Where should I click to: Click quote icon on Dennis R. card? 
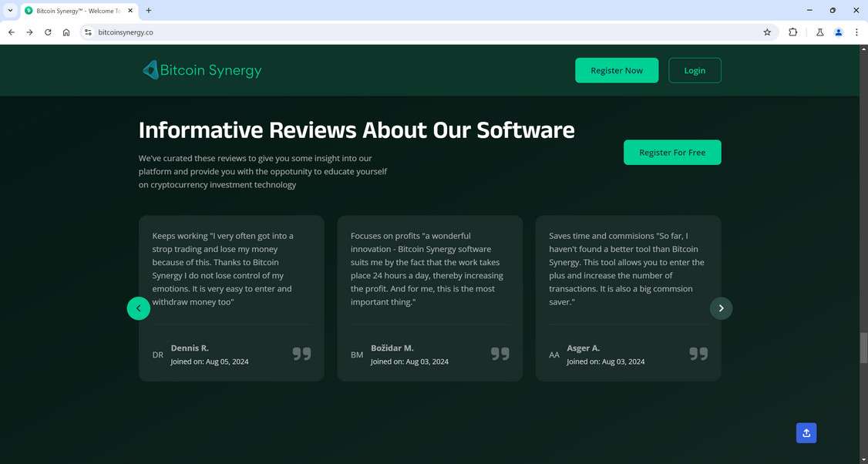[301, 354]
